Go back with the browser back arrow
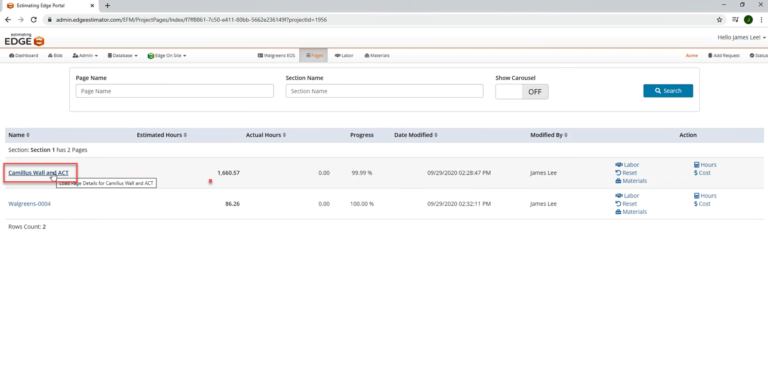This screenshot has width=768, height=365. pyautogui.click(x=8, y=20)
